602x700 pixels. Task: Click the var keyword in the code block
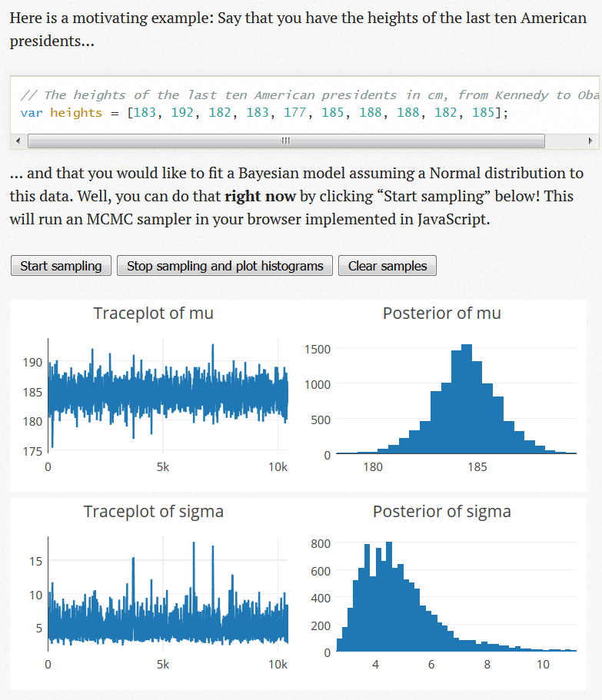point(32,111)
